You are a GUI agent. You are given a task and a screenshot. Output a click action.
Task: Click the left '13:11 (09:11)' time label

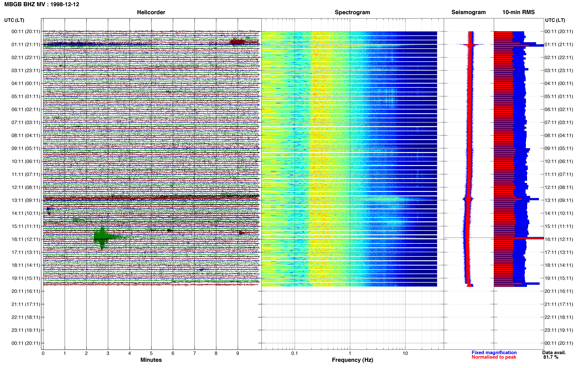[x=26, y=200]
